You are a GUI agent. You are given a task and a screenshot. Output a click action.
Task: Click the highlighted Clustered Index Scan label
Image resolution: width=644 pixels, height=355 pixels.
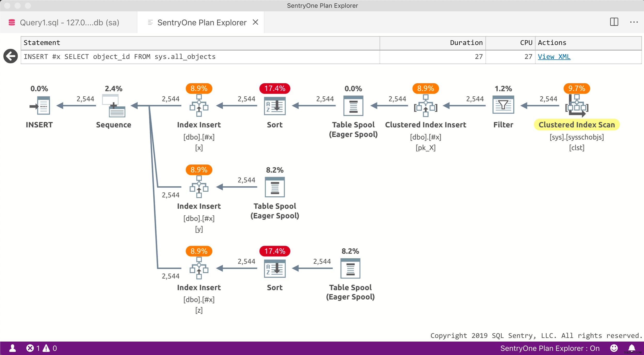tap(577, 125)
